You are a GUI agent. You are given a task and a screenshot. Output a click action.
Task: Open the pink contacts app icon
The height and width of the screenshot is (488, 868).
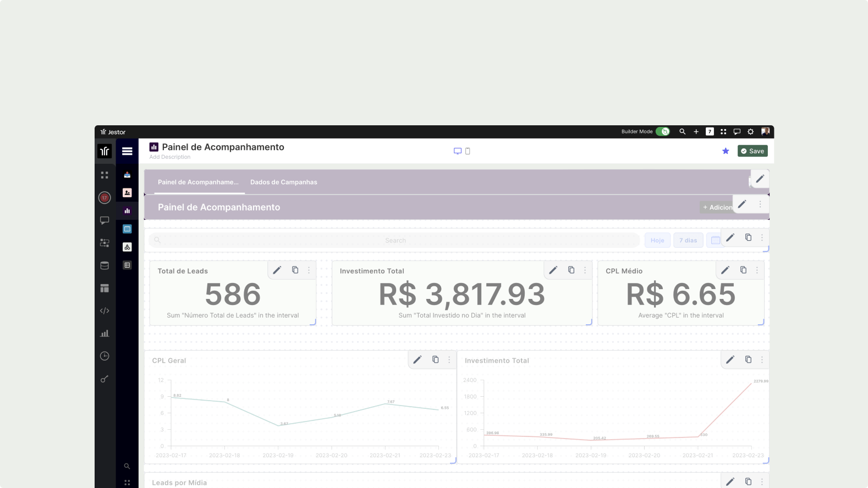[127, 193]
